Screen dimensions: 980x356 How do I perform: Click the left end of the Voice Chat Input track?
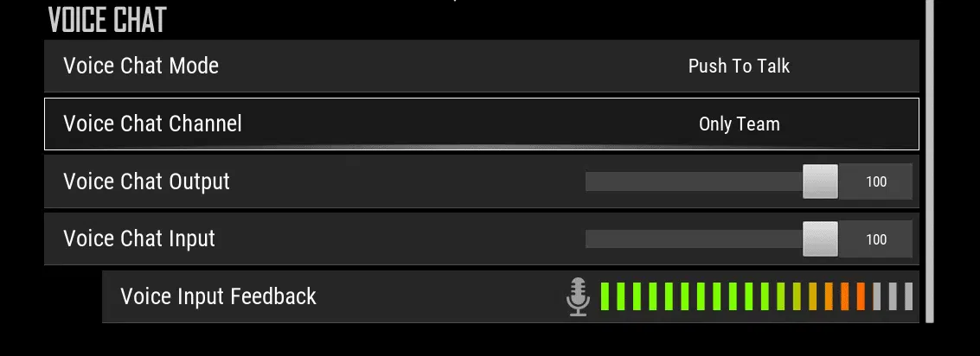click(591, 239)
